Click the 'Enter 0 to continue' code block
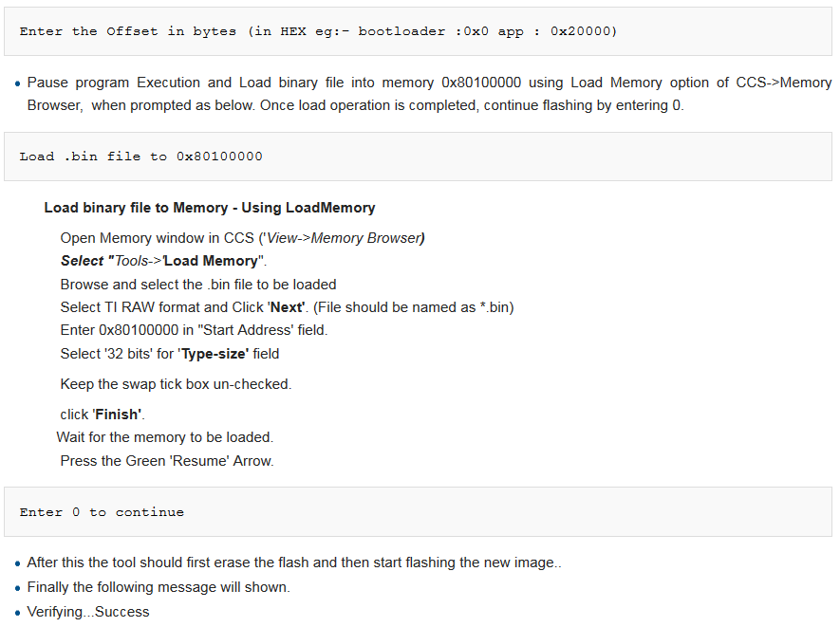Viewport: 840px width, 627px height. [x=418, y=512]
